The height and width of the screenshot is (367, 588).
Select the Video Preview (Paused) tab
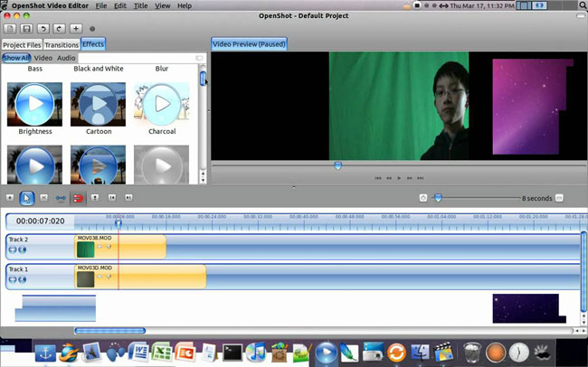coord(249,44)
